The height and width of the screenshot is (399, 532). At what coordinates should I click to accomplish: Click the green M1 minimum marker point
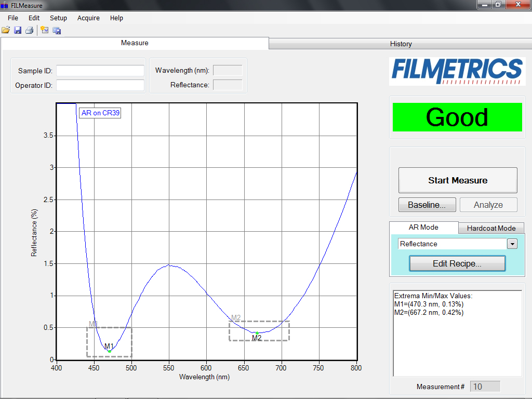110,351
